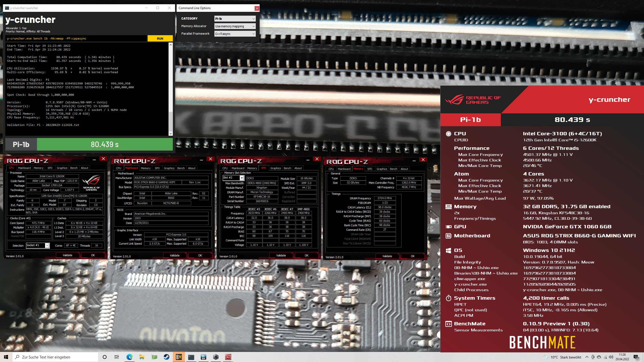Open Task View from the taskbar
The image size is (644, 362).
(x=117, y=357)
